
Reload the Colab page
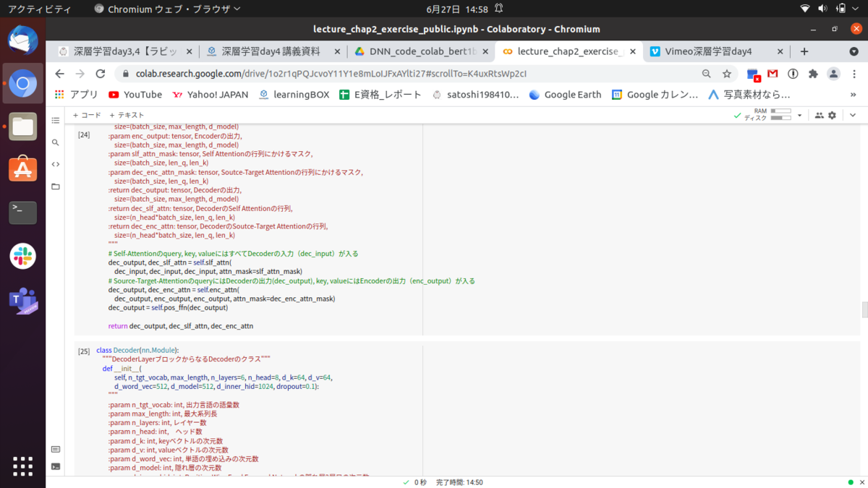(101, 74)
